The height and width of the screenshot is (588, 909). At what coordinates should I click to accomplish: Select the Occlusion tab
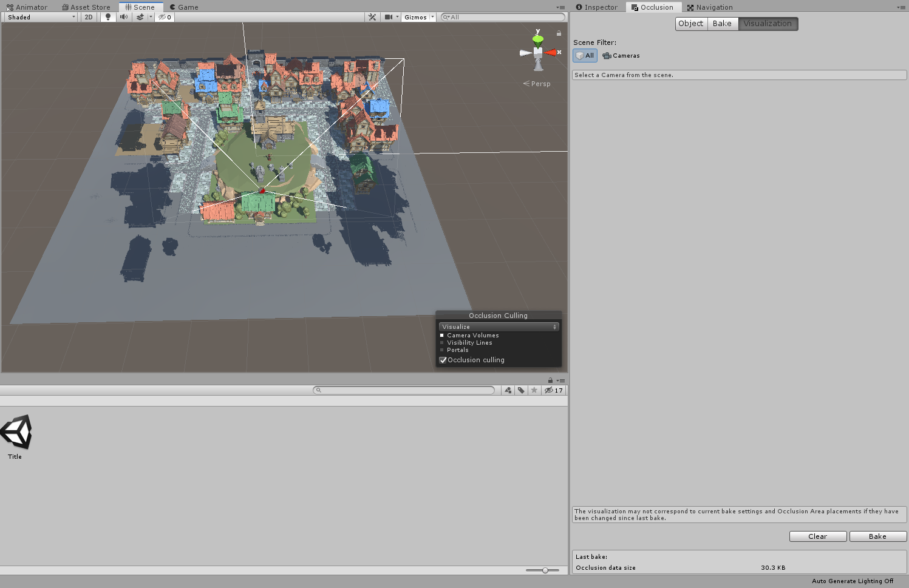[x=653, y=7]
